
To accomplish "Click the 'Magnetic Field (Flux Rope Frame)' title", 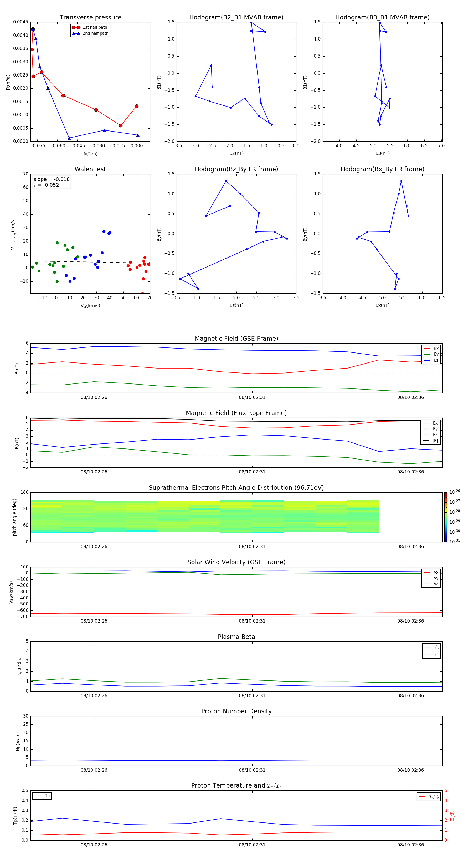I will [x=236, y=413].
